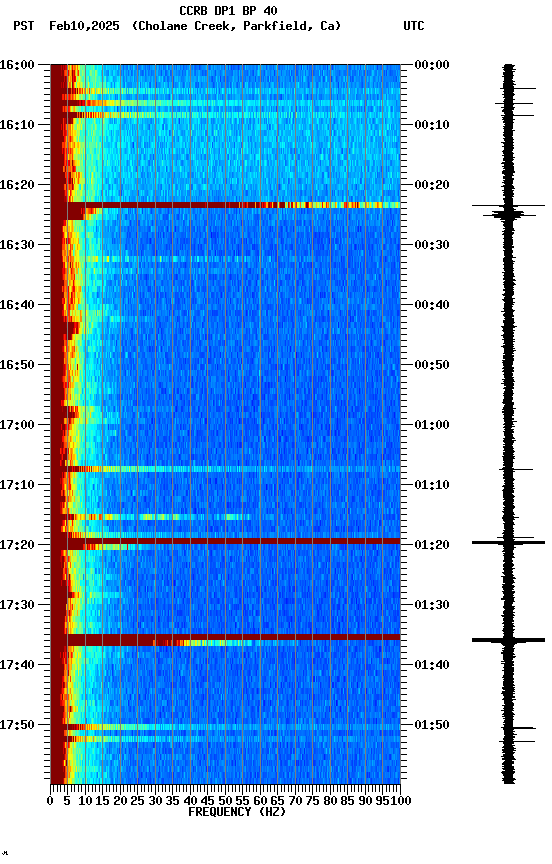Screen dimensions: 552x864
Task: Click the date "Feb10,2025"
Action: click(x=84, y=26)
